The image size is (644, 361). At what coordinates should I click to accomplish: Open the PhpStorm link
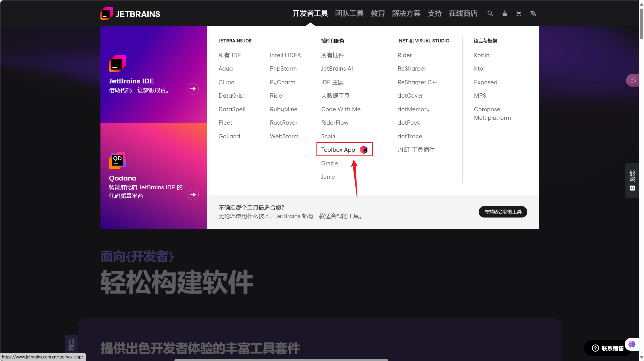click(283, 69)
